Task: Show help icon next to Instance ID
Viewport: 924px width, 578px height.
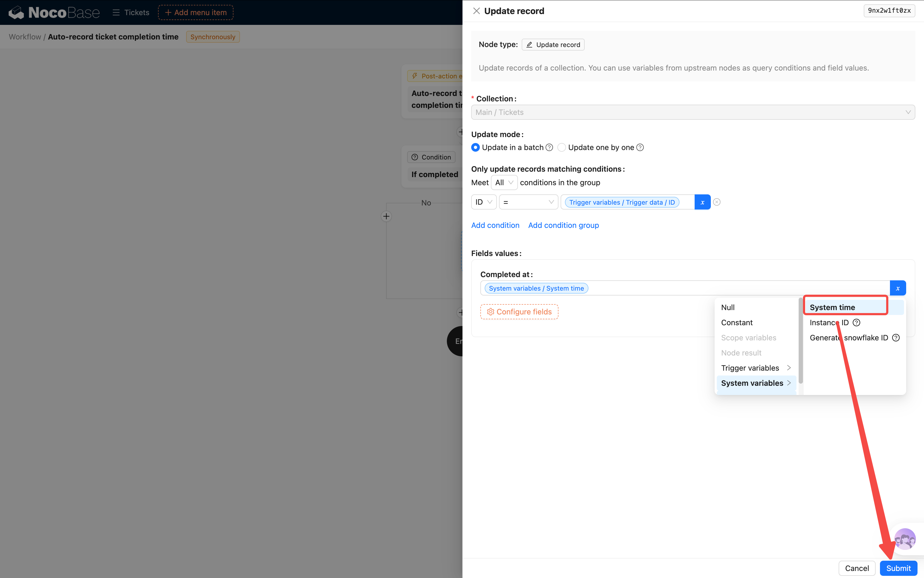Action: click(x=856, y=323)
